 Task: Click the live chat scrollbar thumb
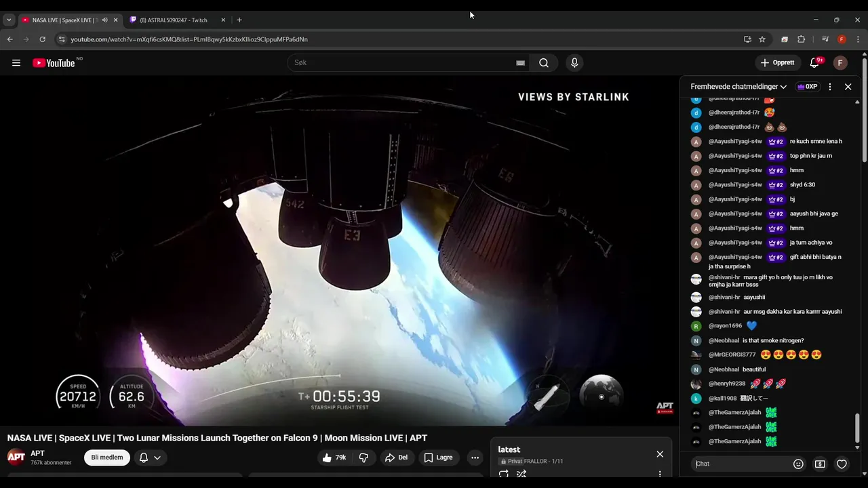click(857, 427)
